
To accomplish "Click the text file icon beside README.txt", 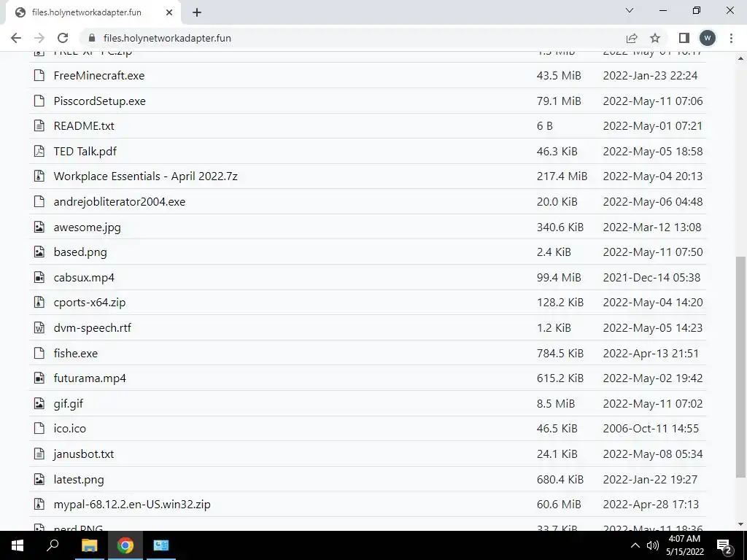I will (x=39, y=125).
